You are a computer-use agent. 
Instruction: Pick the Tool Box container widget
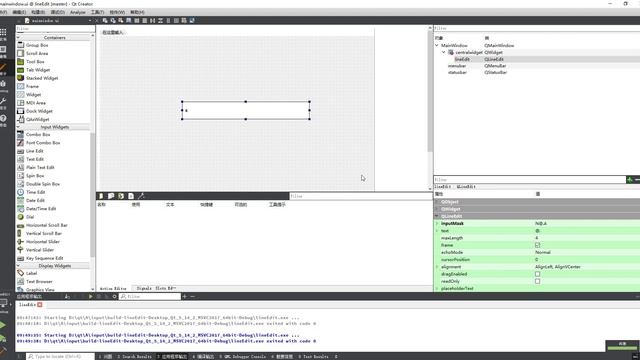tap(31, 62)
